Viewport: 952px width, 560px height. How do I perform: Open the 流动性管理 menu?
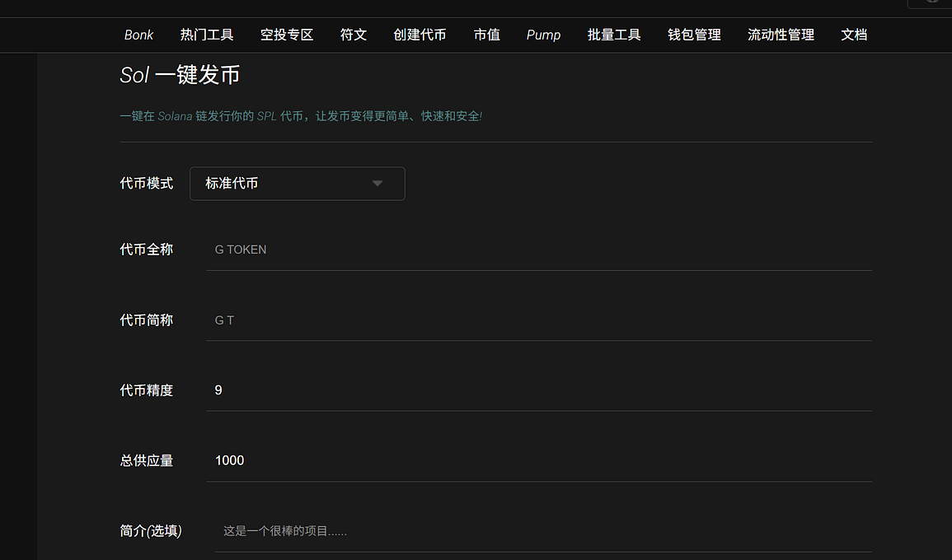point(781,35)
